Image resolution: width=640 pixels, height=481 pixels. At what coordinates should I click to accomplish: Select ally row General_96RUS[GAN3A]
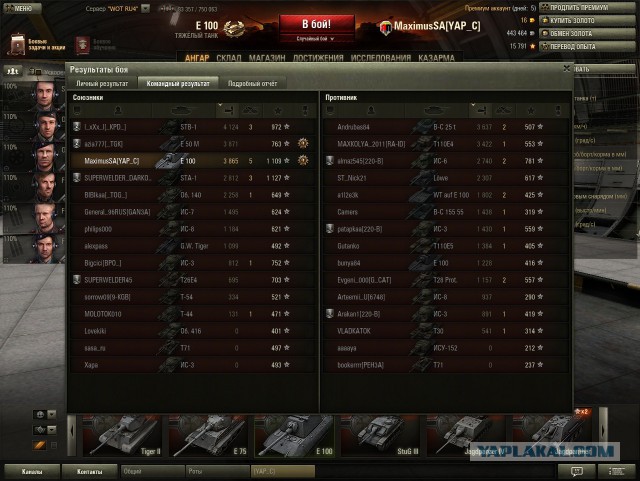[193, 212]
